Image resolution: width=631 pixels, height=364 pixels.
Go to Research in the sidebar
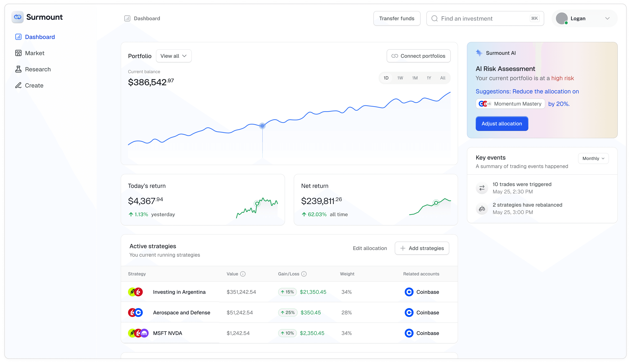[38, 69]
